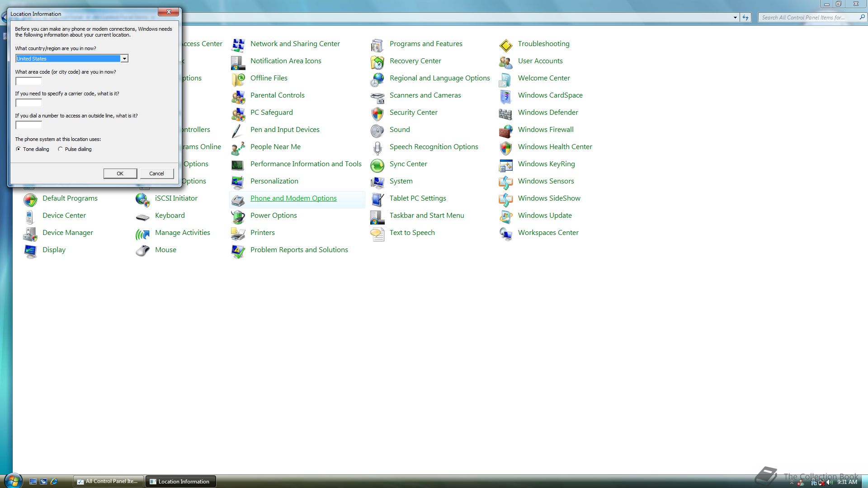Click the carrier code input field
This screenshot has height=488, width=868.
coord(29,103)
